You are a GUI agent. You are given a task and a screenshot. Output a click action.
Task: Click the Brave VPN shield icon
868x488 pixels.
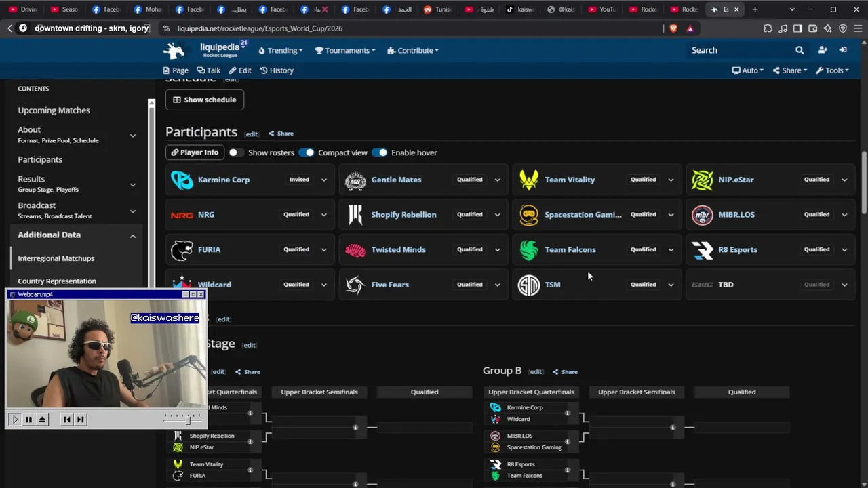(x=843, y=28)
